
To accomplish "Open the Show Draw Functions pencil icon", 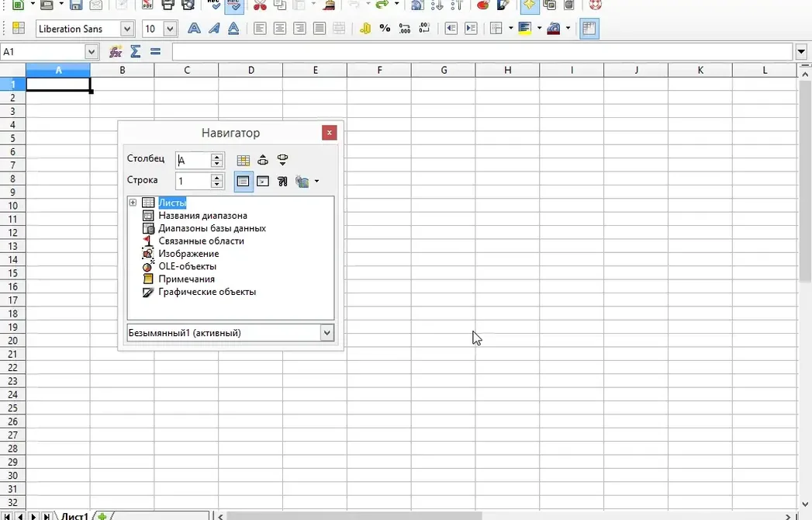I will [x=503, y=5].
